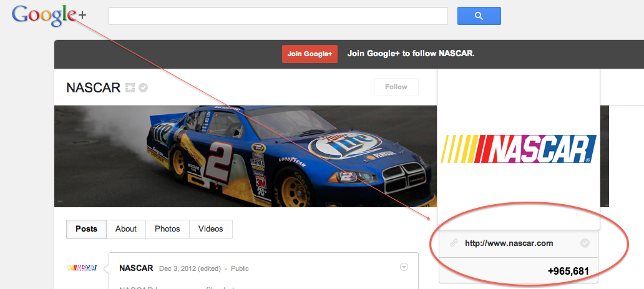Open the large NASCAR logo profile image
Screen dimensions: 644x289
(519, 149)
